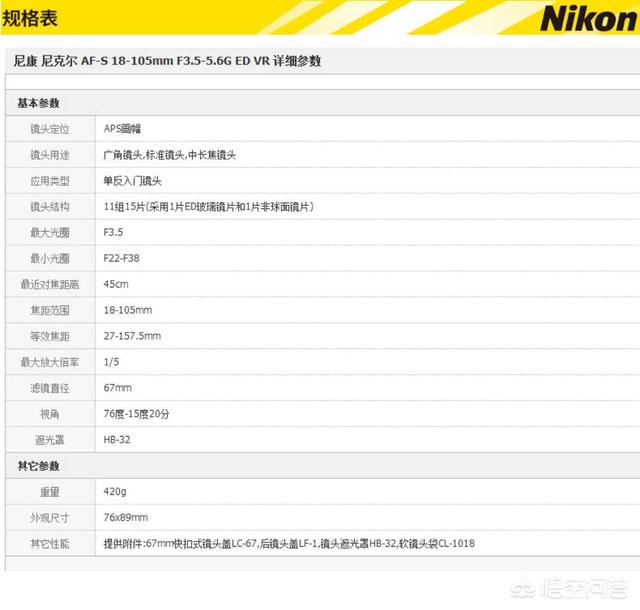
Task: Click the 重量 row label
Action: (x=50, y=492)
